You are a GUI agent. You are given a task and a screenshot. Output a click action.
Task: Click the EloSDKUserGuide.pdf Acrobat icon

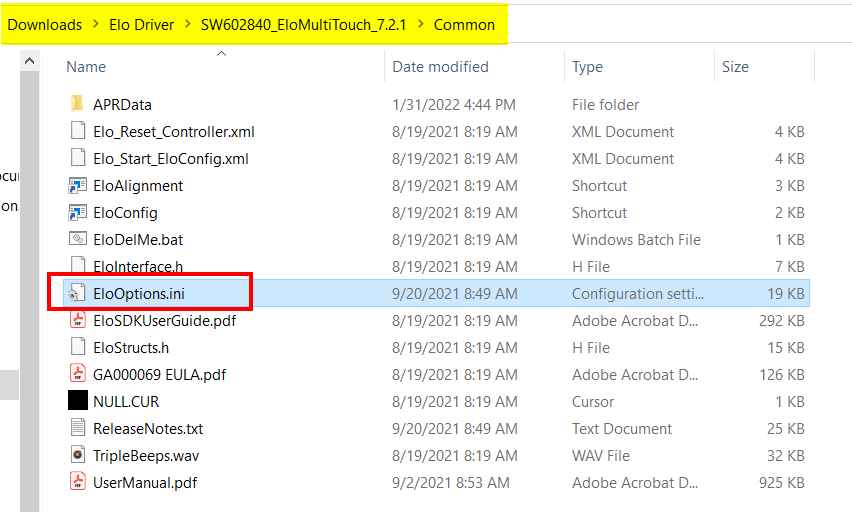78,320
